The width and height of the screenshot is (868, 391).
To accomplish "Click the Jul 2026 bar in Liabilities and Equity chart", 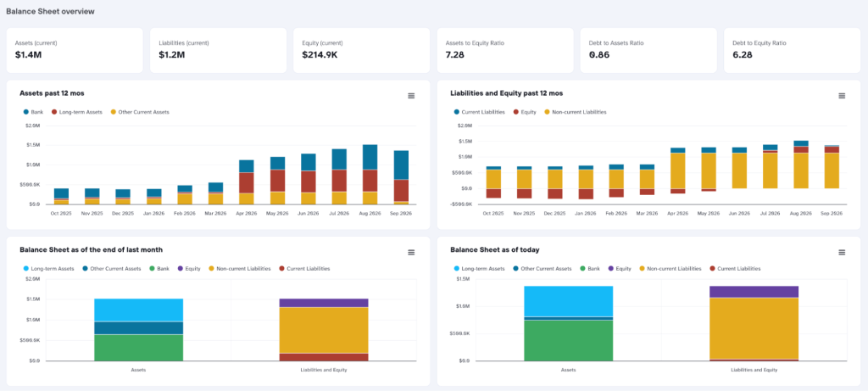I will click(770, 167).
